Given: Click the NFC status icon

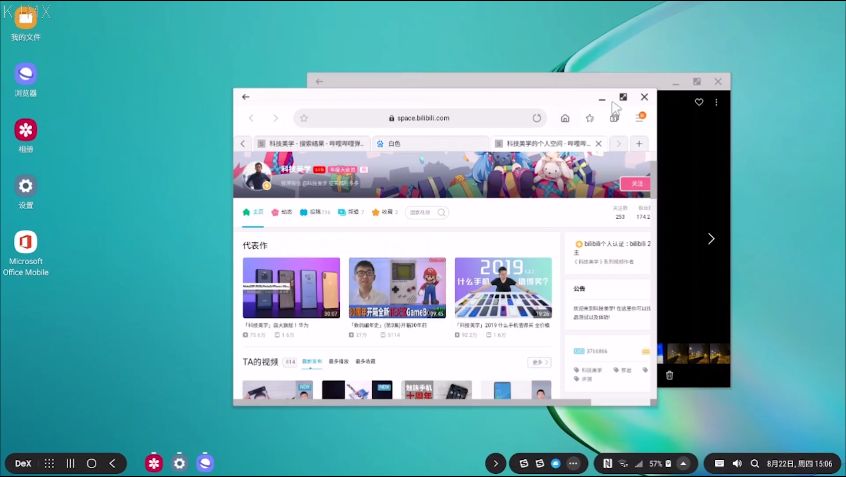Looking at the screenshot, I should (608, 463).
